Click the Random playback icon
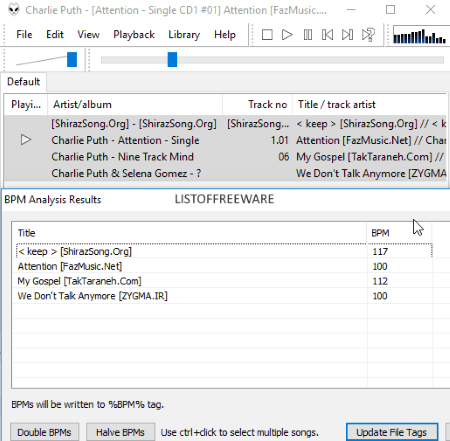 [368, 35]
